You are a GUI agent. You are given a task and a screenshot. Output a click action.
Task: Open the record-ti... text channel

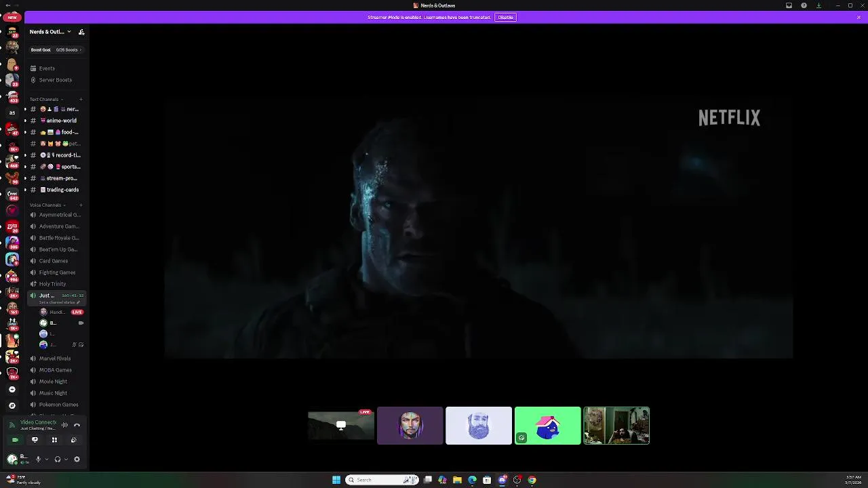pos(56,155)
